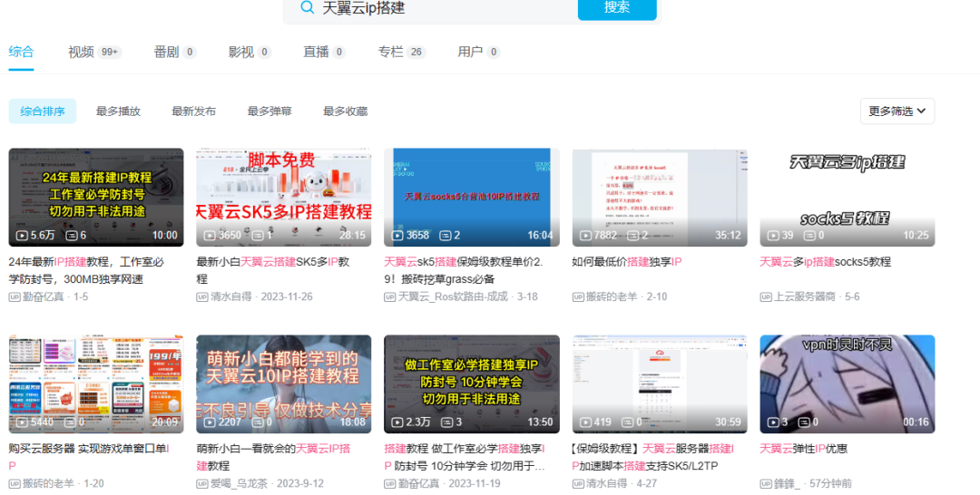This screenshot has width=980, height=495.
Task: Click upload time 57分钟前
Action: click(830, 483)
